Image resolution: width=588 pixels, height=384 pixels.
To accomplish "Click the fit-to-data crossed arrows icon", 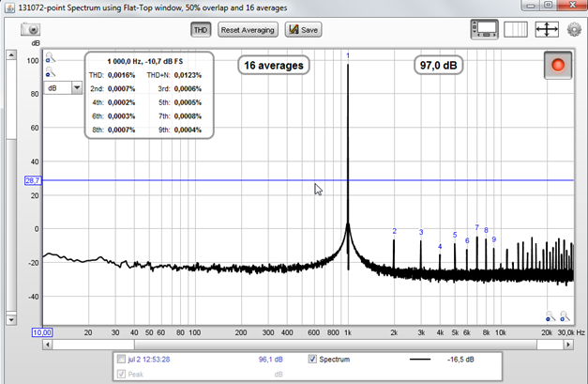I will coord(547,29).
